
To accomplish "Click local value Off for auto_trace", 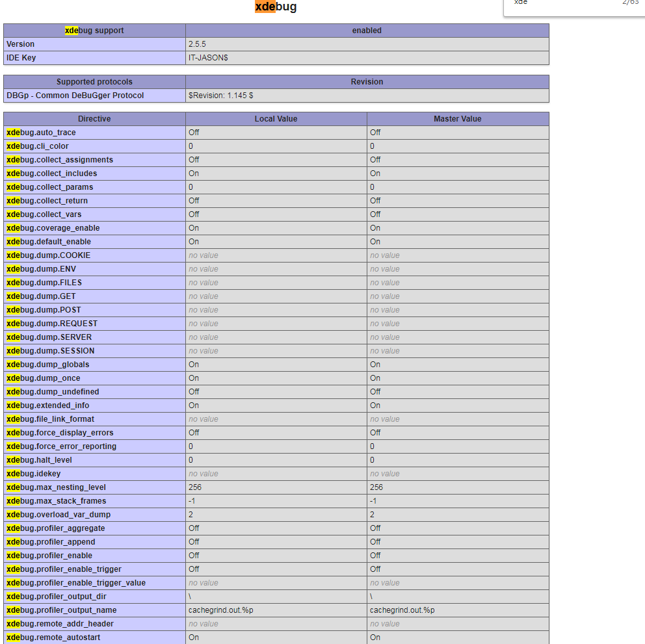I will tap(194, 133).
